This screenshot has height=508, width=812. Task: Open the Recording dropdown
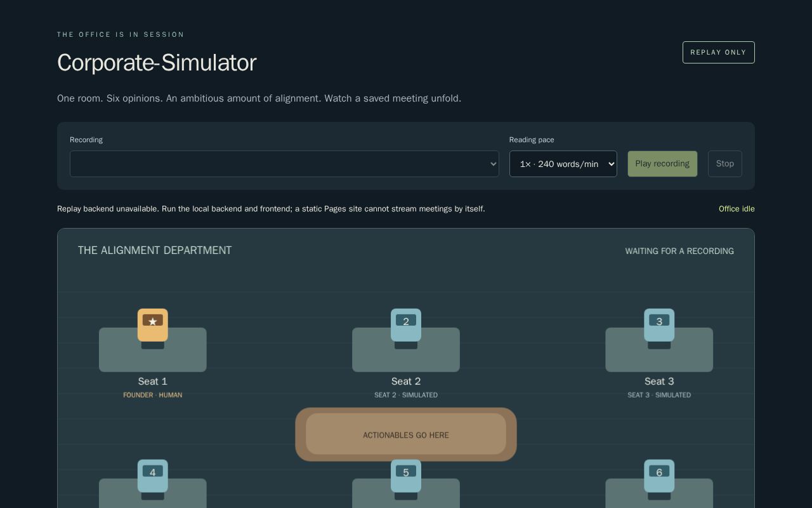(x=284, y=164)
